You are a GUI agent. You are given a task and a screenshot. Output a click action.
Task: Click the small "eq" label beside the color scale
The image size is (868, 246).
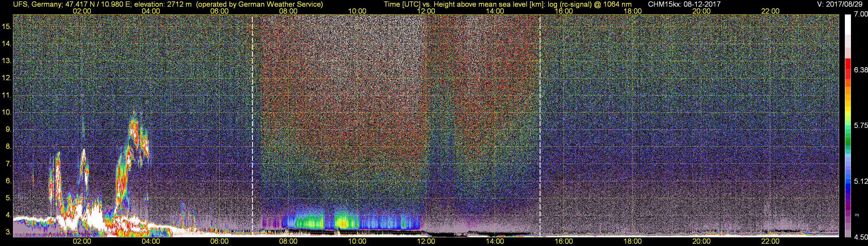(x=857, y=215)
